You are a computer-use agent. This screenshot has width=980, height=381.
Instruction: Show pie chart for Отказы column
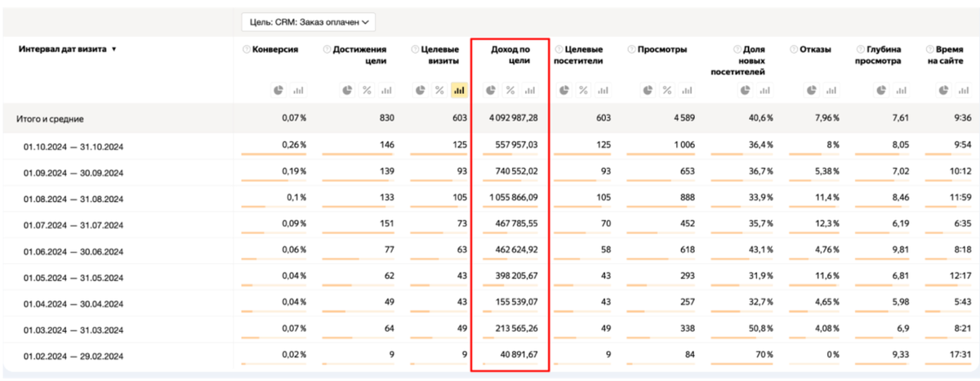(x=810, y=90)
